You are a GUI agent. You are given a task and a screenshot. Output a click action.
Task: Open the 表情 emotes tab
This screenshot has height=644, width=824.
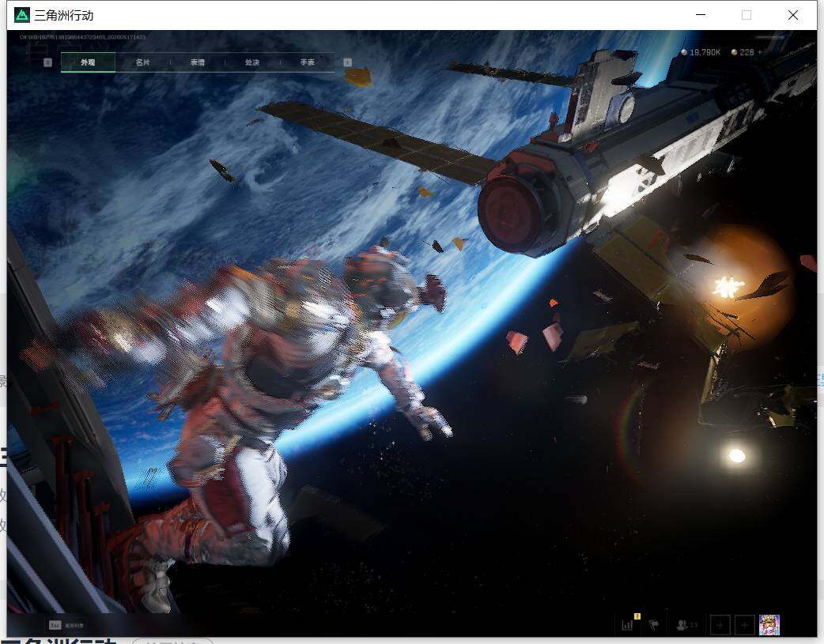tap(198, 62)
